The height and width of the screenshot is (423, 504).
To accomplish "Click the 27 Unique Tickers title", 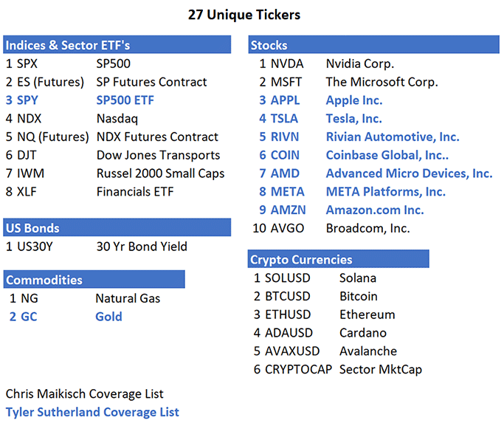I will click(x=244, y=13).
